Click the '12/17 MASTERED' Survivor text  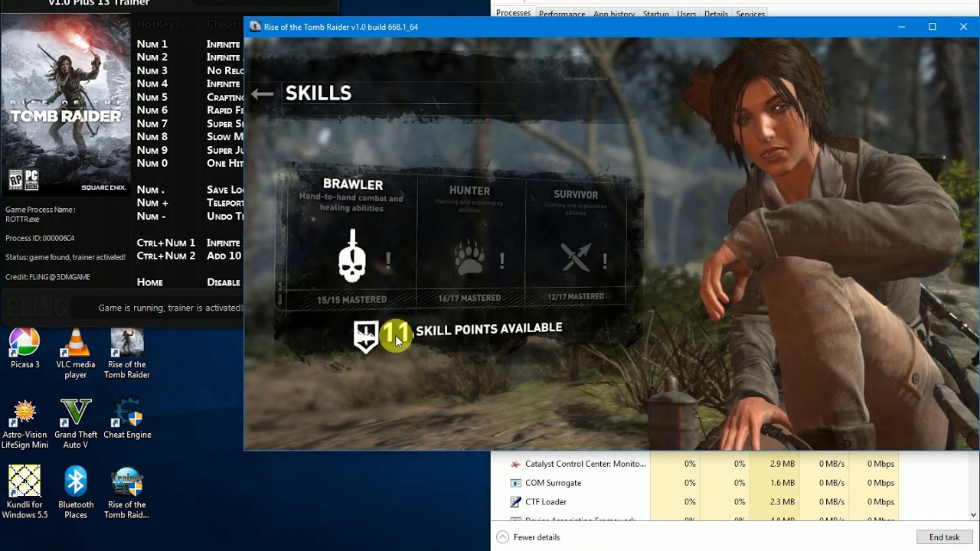(x=576, y=296)
